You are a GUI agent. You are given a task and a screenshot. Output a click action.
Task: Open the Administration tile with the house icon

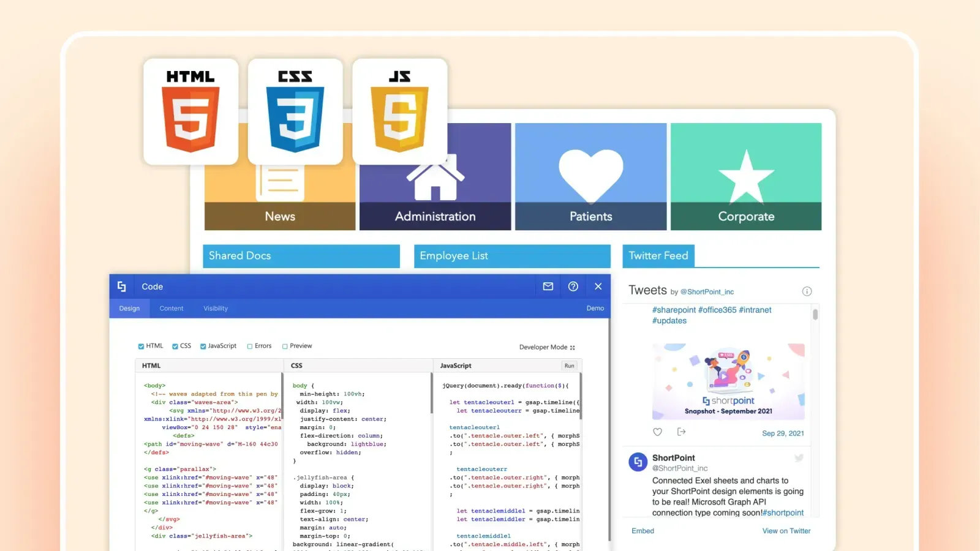(434, 176)
